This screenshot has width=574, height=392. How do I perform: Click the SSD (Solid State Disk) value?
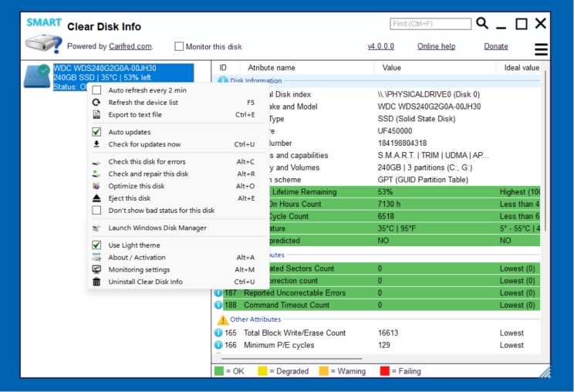tap(417, 119)
